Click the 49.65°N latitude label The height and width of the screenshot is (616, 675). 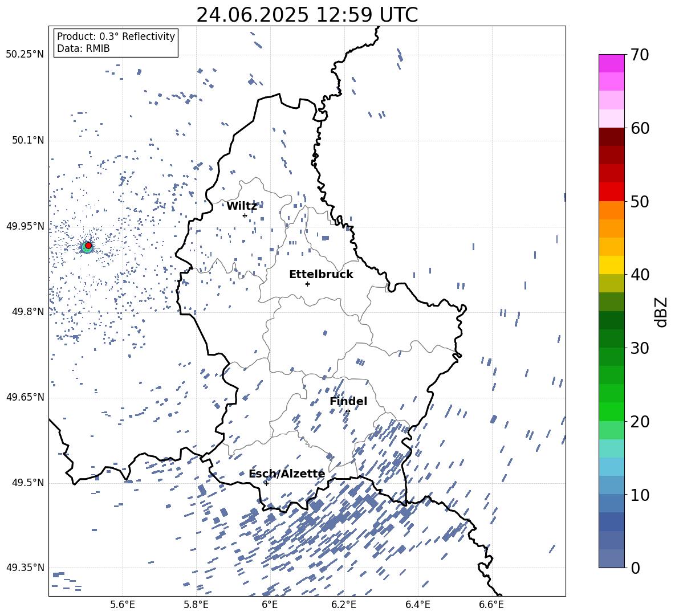[x=25, y=397]
